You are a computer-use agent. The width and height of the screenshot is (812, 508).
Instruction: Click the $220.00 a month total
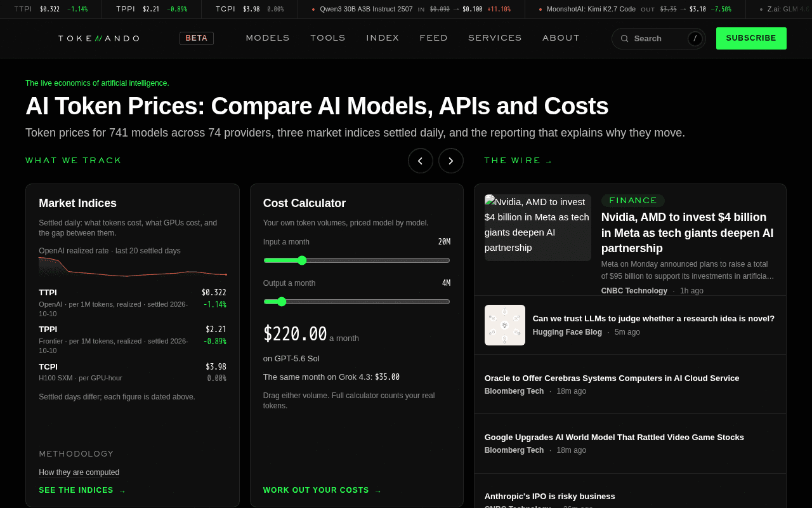(x=311, y=334)
